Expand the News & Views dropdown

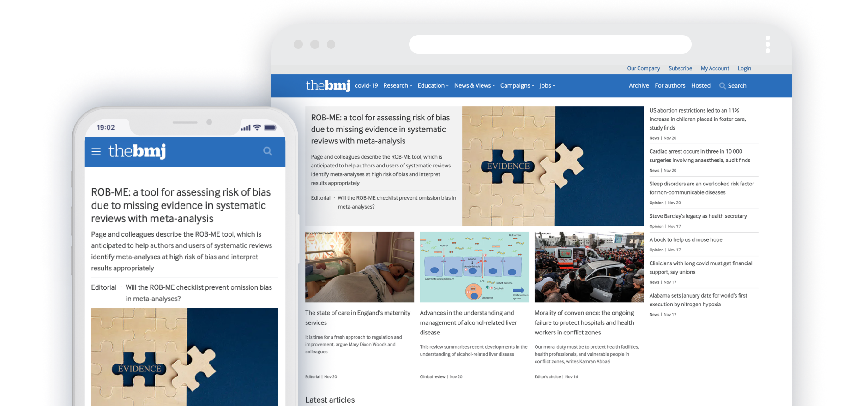click(x=474, y=86)
